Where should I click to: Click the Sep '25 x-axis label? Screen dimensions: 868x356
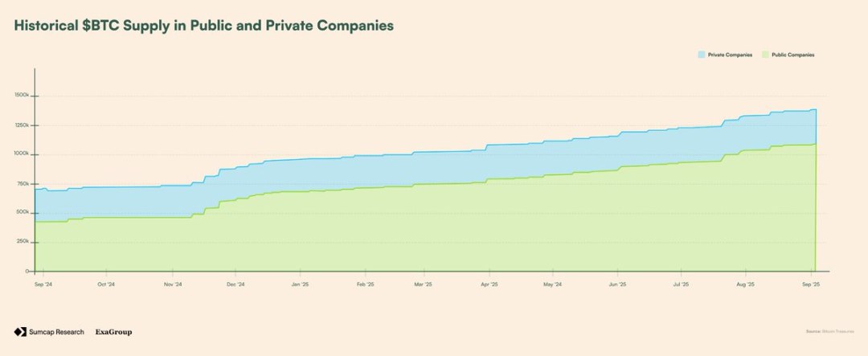(x=811, y=284)
